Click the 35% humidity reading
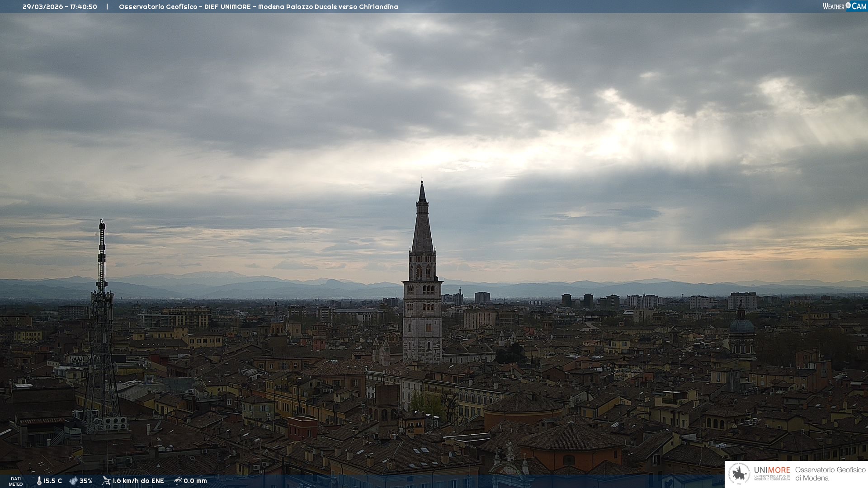 click(86, 481)
